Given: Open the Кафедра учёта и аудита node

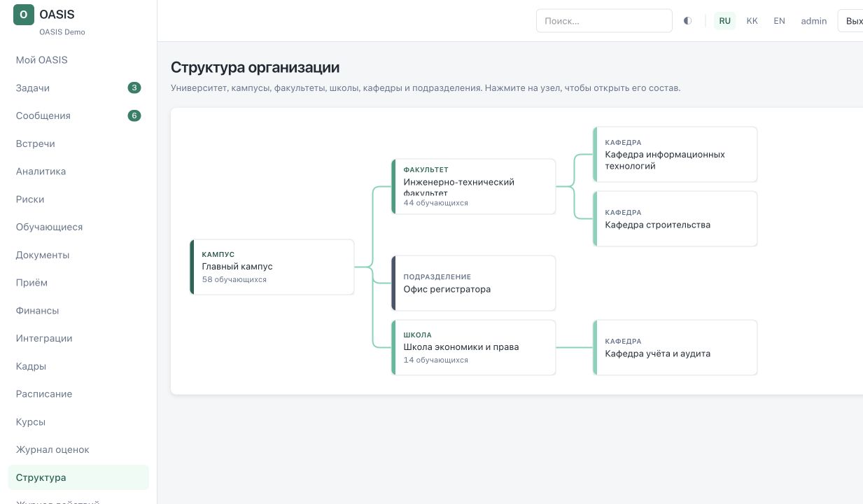Looking at the screenshot, I should coord(675,347).
